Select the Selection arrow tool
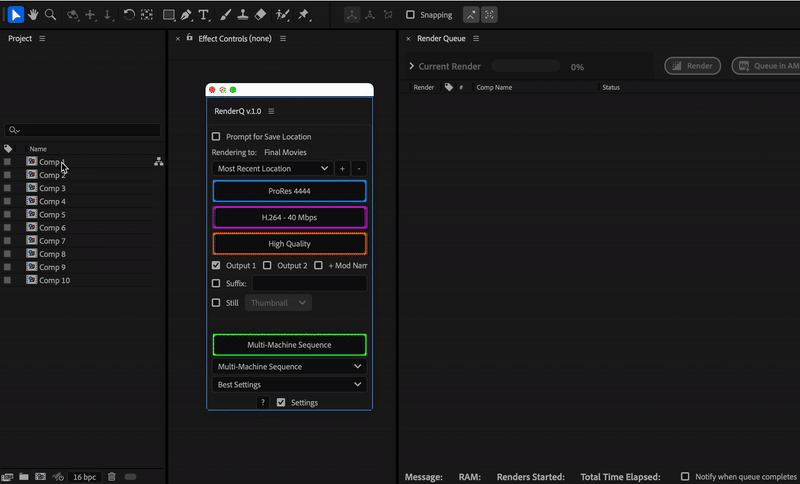Screen dimensions: 800x484 click(16, 15)
